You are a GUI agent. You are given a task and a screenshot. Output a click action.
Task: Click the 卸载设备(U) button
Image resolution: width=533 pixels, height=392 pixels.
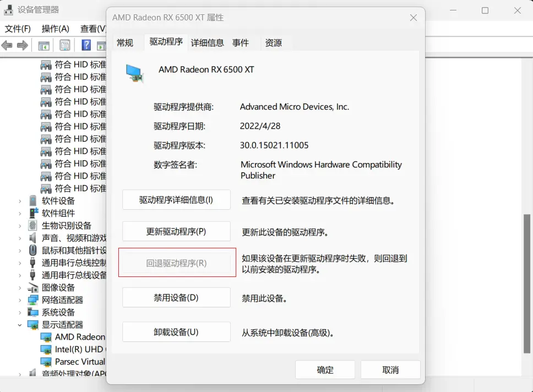(x=176, y=331)
